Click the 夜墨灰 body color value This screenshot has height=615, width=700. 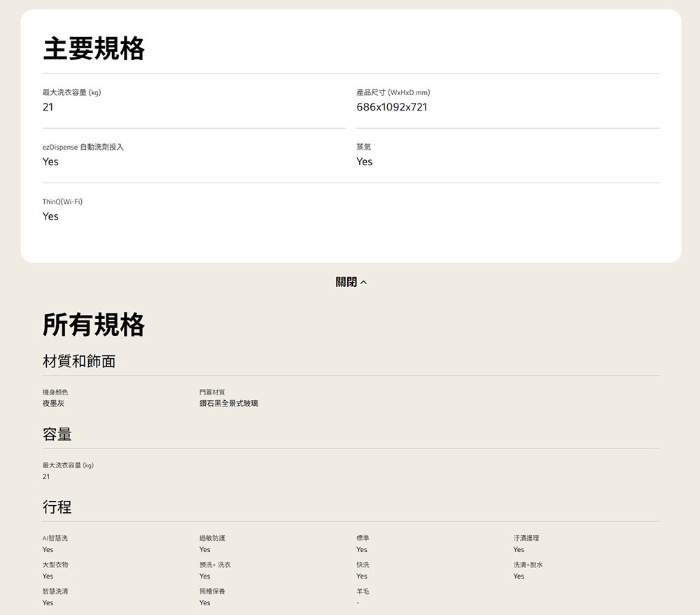pos(53,404)
